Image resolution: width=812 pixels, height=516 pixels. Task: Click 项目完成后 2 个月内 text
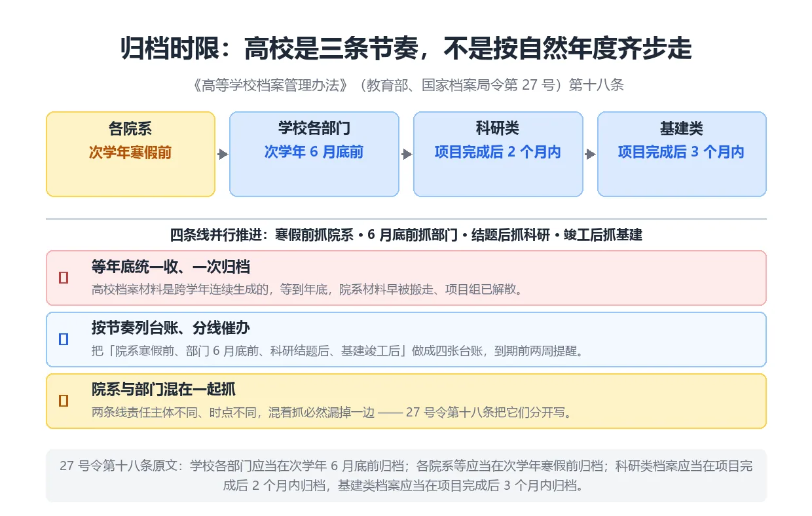pyautogui.click(x=498, y=153)
